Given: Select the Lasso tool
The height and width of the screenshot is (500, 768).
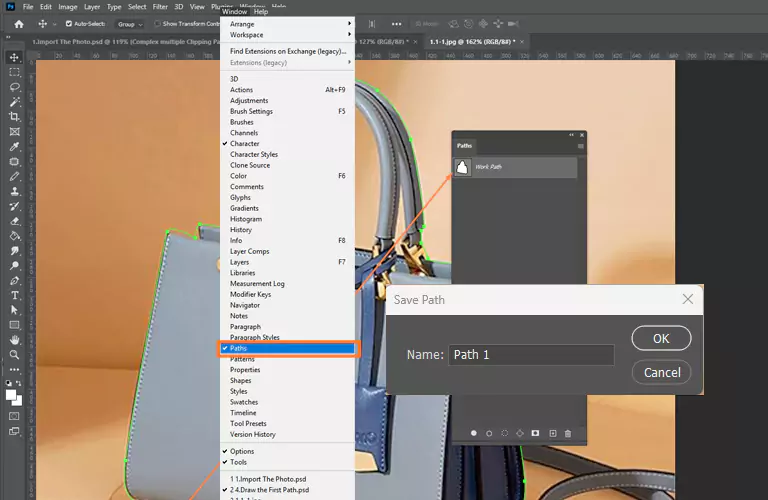Looking at the screenshot, I should click(15, 87).
